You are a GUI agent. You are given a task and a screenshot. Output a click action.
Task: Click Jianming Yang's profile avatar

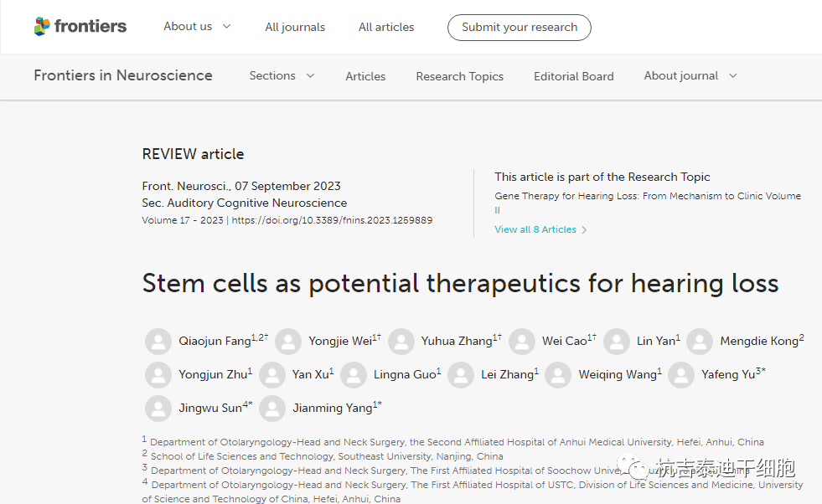[x=272, y=409]
